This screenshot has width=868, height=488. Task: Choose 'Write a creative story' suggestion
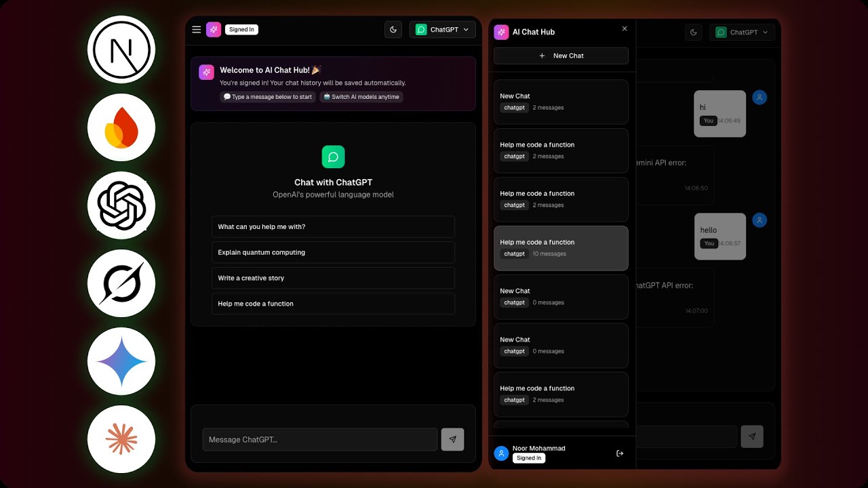coord(333,278)
